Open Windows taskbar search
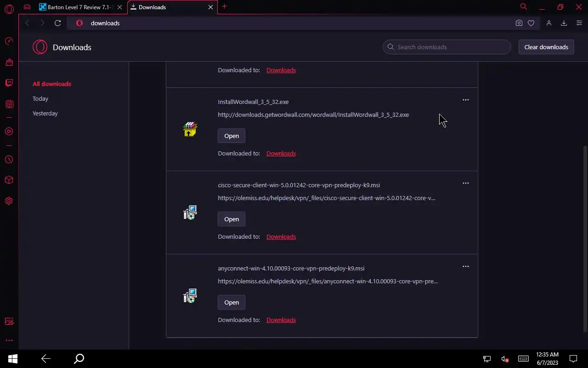The image size is (588, 368). (x=79, y=359)
